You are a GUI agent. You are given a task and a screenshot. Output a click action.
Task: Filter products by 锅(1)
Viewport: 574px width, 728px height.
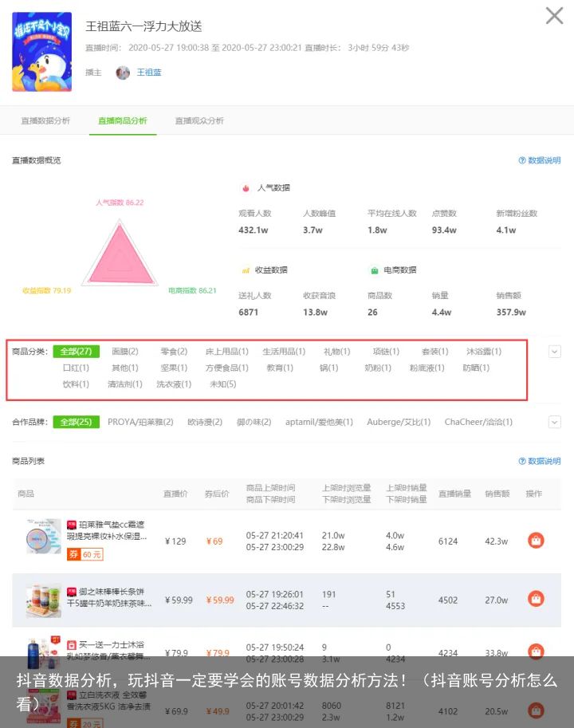[x=329, y=368]
